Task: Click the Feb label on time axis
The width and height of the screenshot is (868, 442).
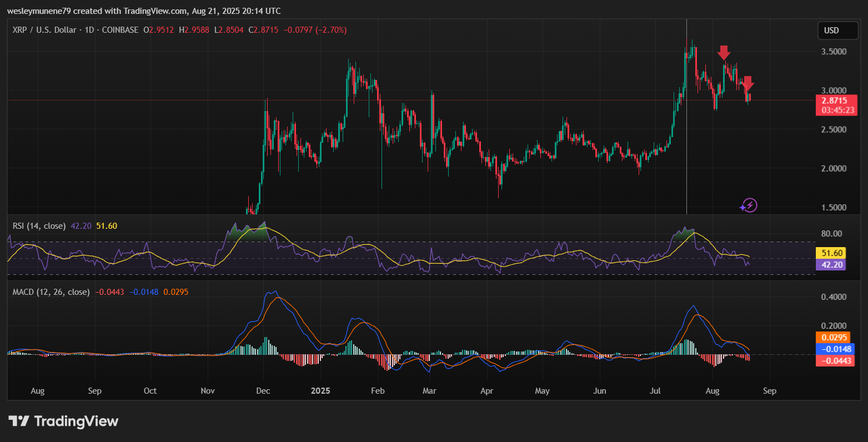Action: tap(378, 391)
